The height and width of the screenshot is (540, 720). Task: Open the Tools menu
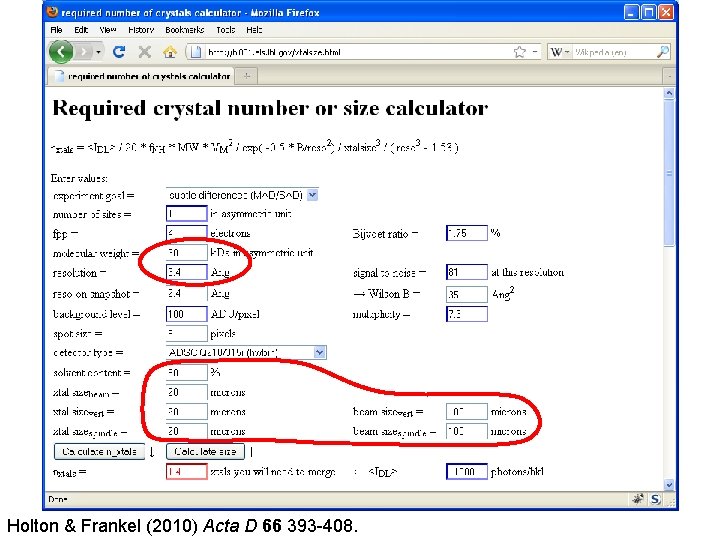[225, 30]
